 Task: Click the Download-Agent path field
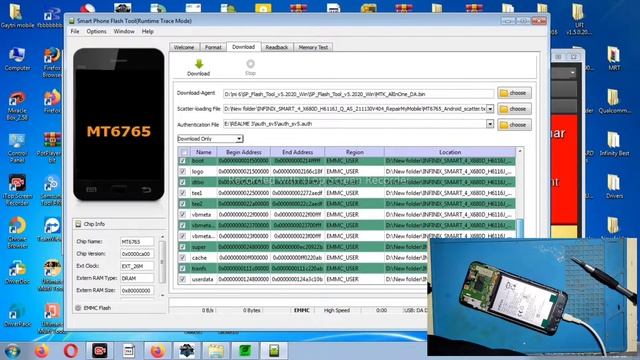point(358,94)
